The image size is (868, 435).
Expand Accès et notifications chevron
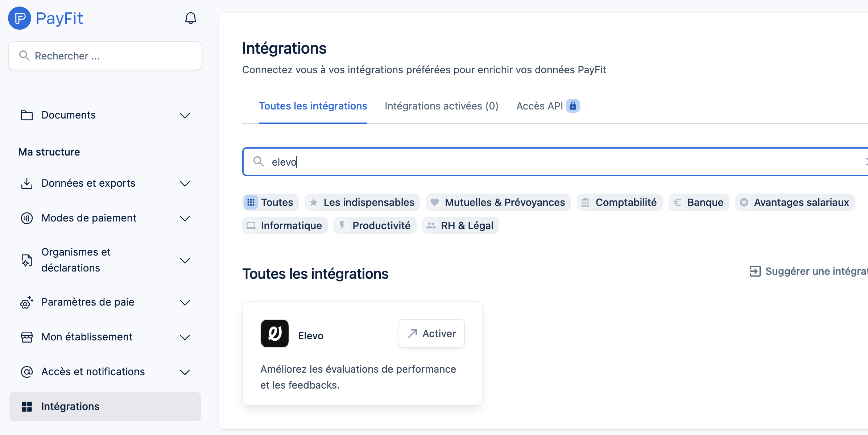point(185,372)
